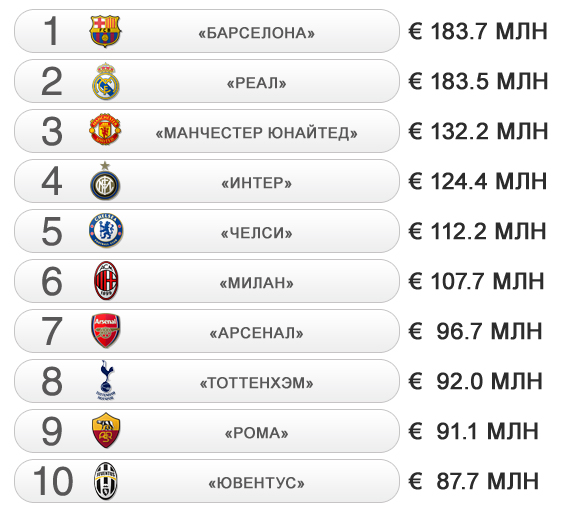Click the FC Barcelona crest icon

(105, 31)
